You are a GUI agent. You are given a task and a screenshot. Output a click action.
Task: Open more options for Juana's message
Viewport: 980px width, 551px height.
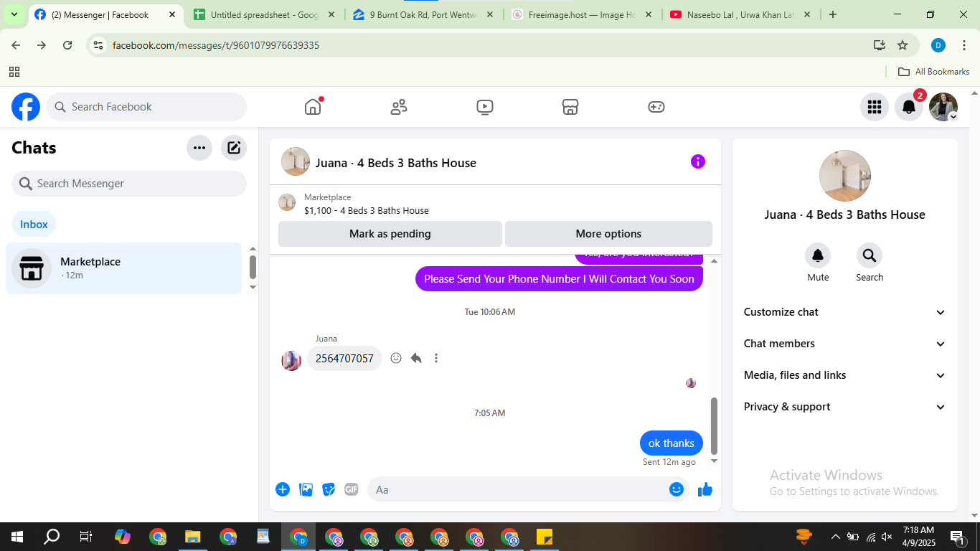[436, 358]
